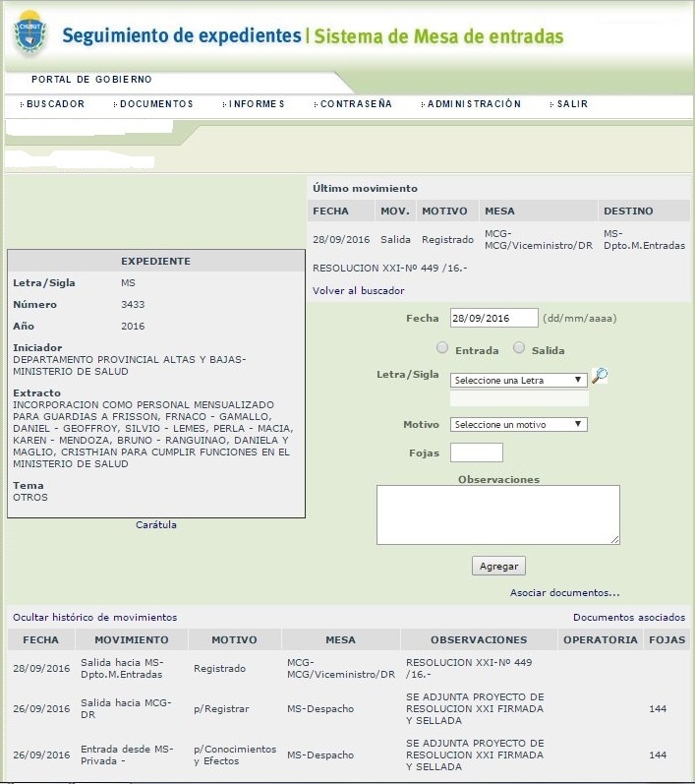Click the Año value 2016
The height and width of the screenshot is (784, 695).
[x=133, y=326]
